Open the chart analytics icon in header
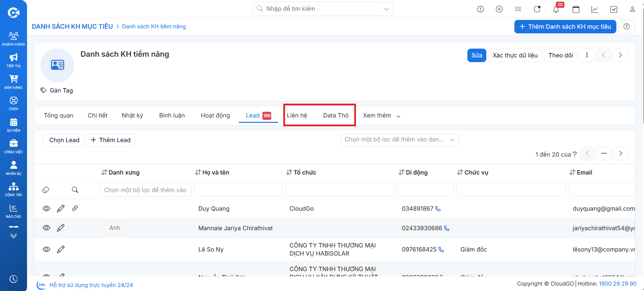 595,9
